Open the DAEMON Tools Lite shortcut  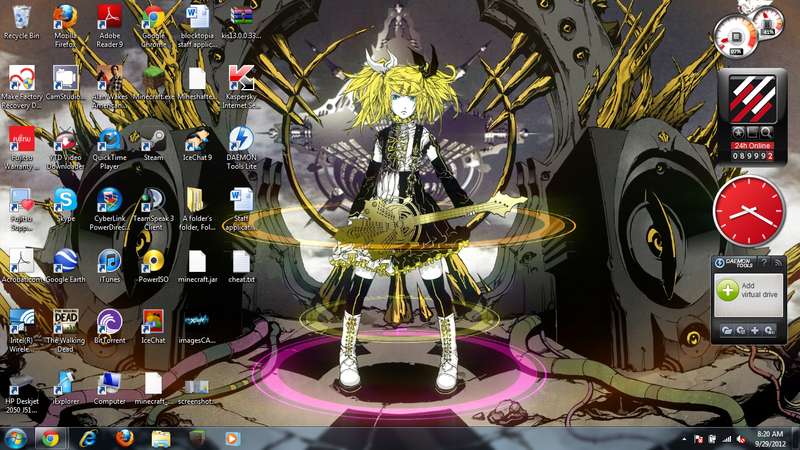click(241, 148)
